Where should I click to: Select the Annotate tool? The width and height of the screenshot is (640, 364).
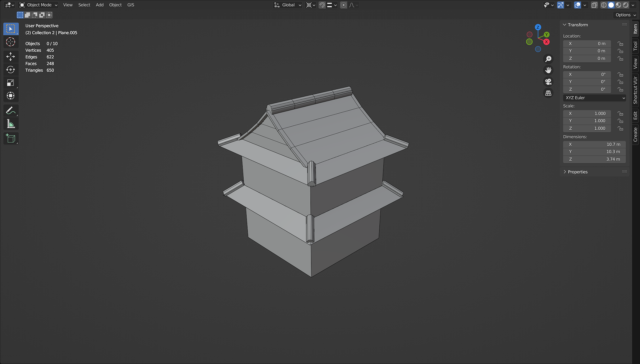(x=11, y=110)
